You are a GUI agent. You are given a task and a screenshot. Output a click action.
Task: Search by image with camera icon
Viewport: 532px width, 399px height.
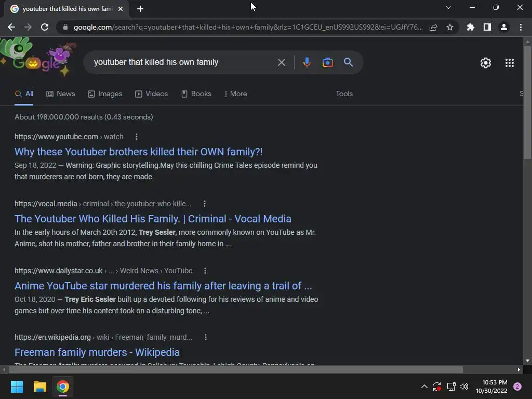click(327, 62)
